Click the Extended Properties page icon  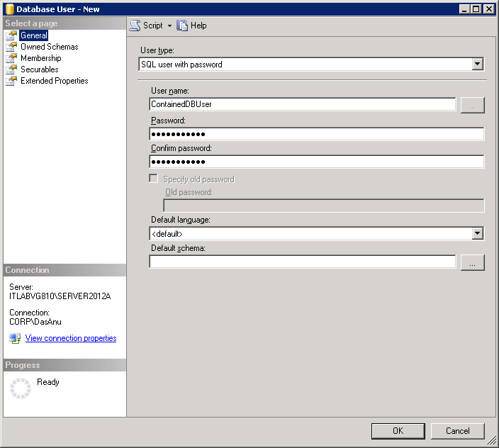(11, 81)
